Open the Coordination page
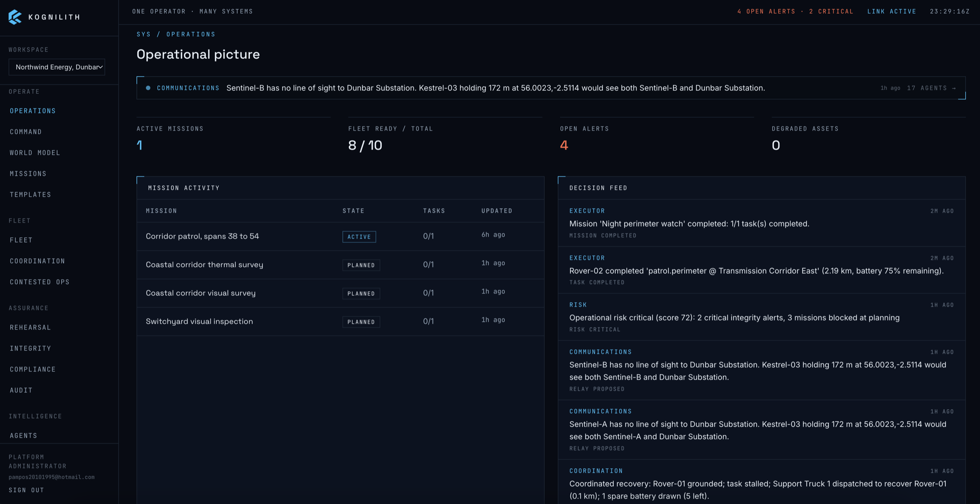Viewport: 980px width, 504px height. 38,261
